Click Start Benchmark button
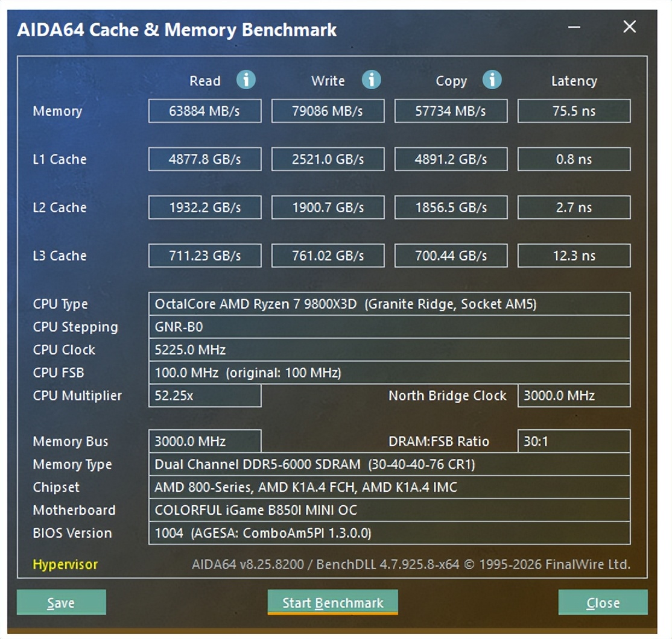The height and width of the screenshot is (639, 672). [332, 602]
